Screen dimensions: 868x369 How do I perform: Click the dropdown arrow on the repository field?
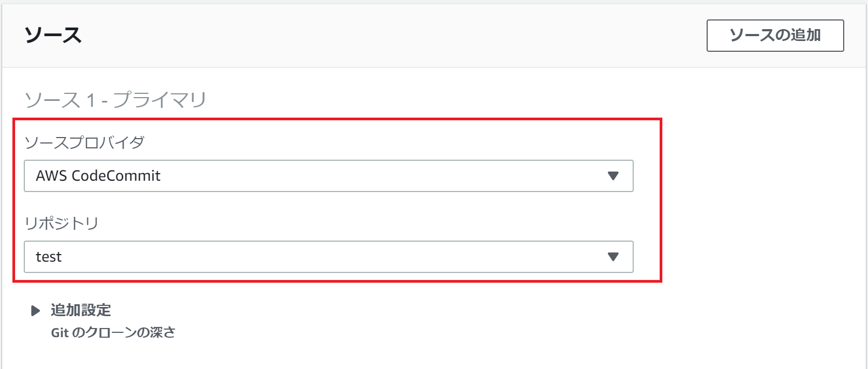click(x=613, y=257)
